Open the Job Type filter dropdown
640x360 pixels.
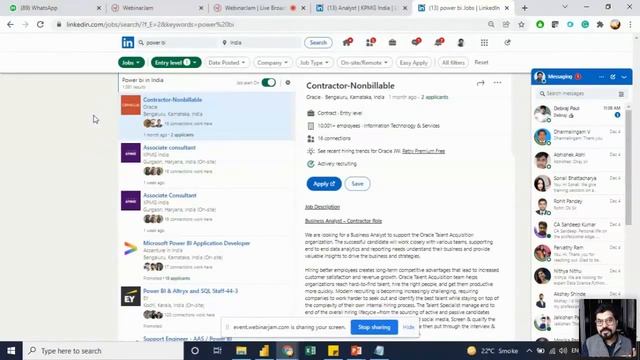(314, 62)
